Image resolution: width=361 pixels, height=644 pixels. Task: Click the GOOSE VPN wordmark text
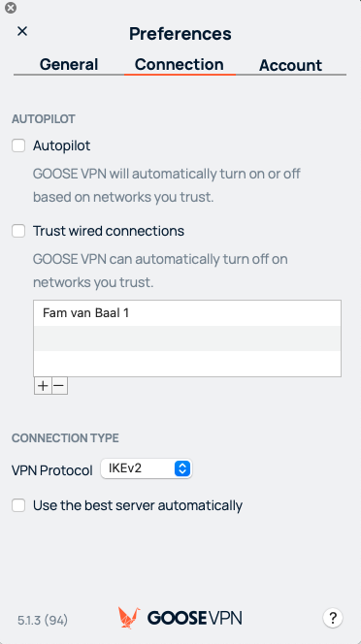pyautogui.click(x=194, y=618)
